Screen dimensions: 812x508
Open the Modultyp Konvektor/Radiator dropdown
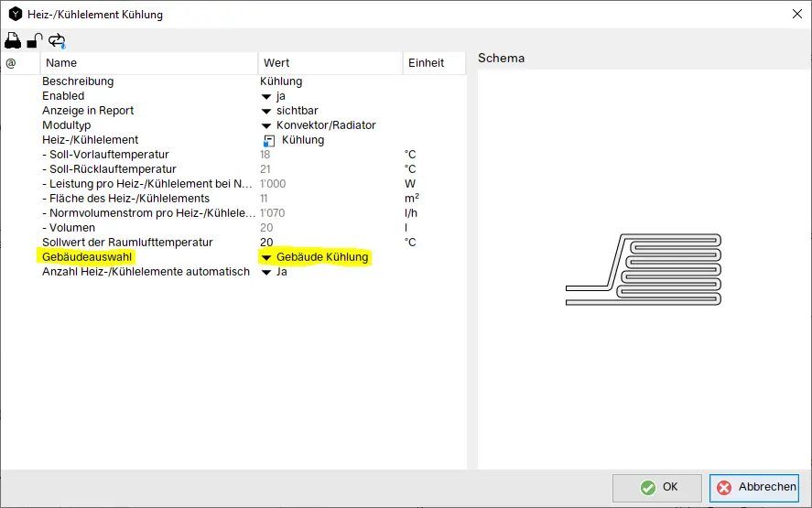tap(266, 125)
